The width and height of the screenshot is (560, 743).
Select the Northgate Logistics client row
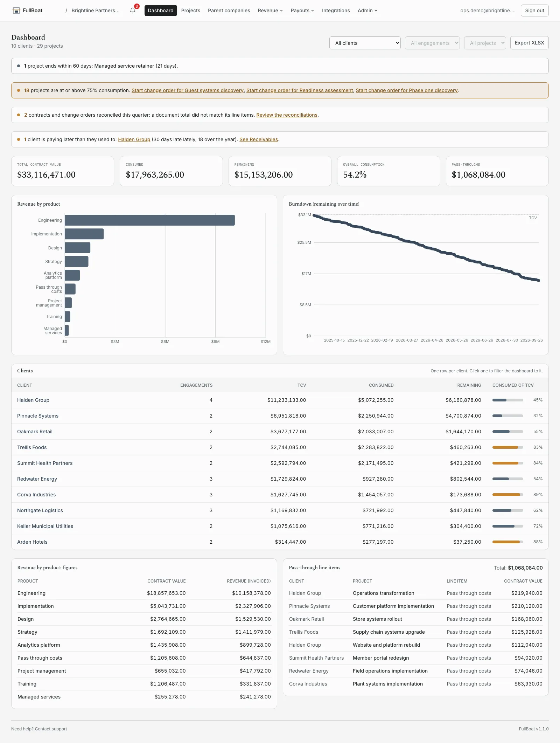pos(280,510)
